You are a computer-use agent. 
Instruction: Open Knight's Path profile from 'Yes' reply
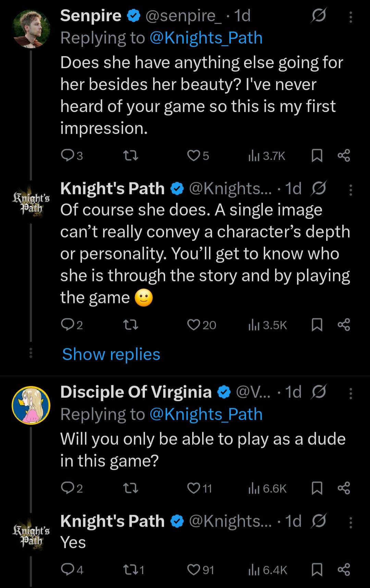(112, 521)
